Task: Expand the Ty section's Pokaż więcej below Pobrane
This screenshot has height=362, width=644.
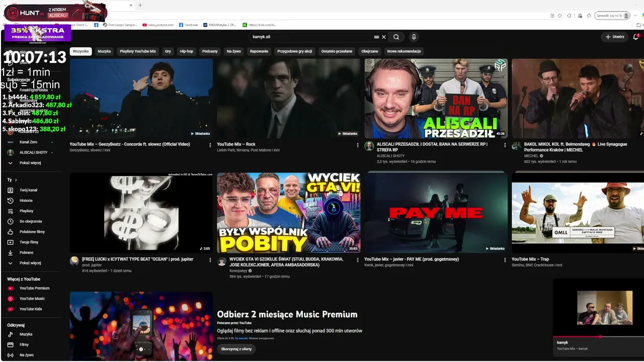Action: (30, 263)
